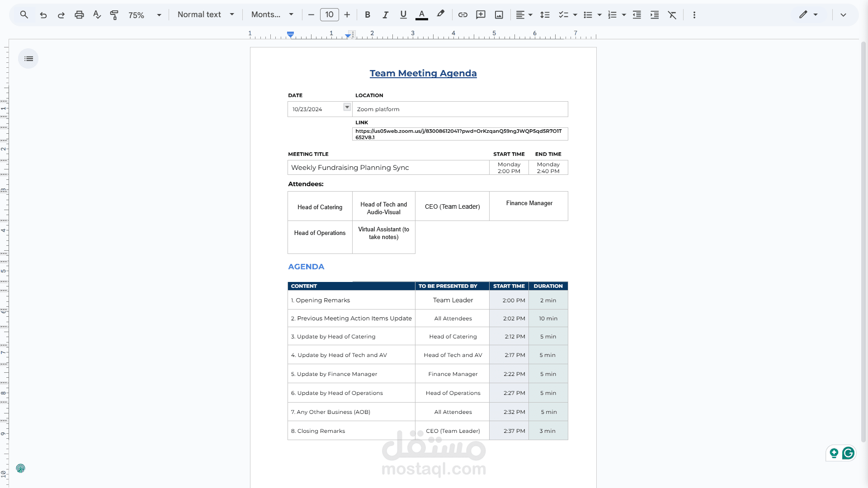Print the document

point(79,14)
